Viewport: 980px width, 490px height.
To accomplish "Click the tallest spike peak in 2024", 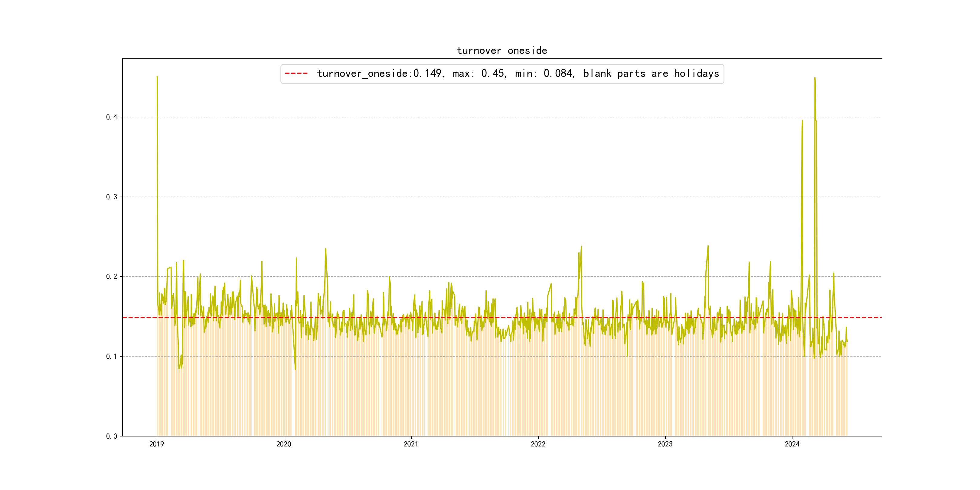I will (815, 78).
